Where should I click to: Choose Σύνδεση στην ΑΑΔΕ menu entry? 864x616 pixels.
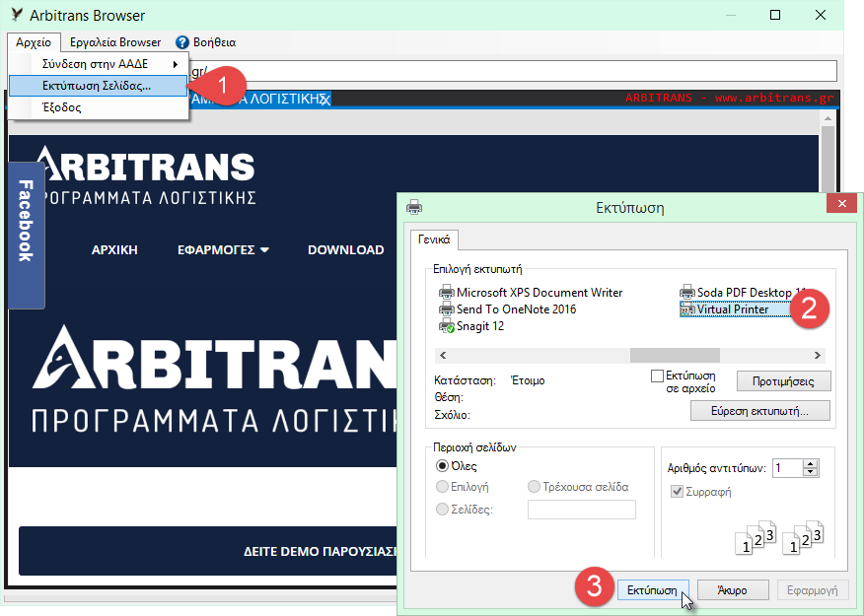pyautogui.click(x=98, y=64)
